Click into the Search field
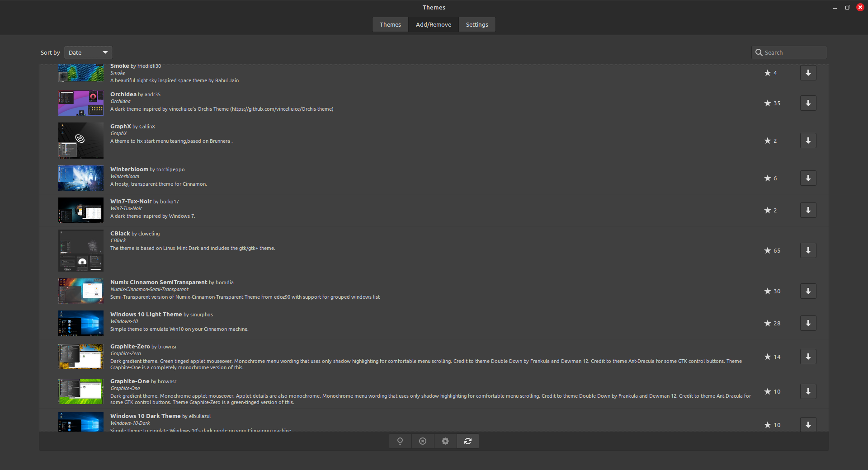868x470 pixels. tap(789, 52)
